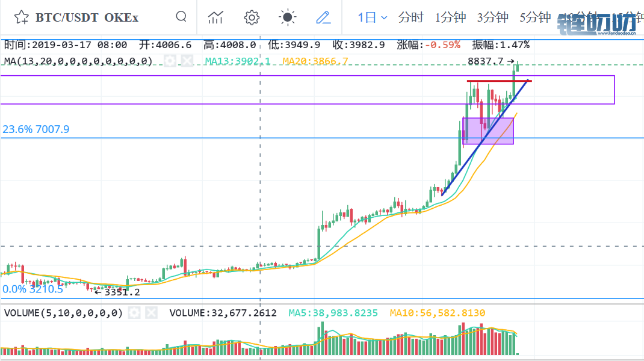Click the MA20:3866.7 value label
644x361 pixels.
pyautogui.click(x=315, y=61)
